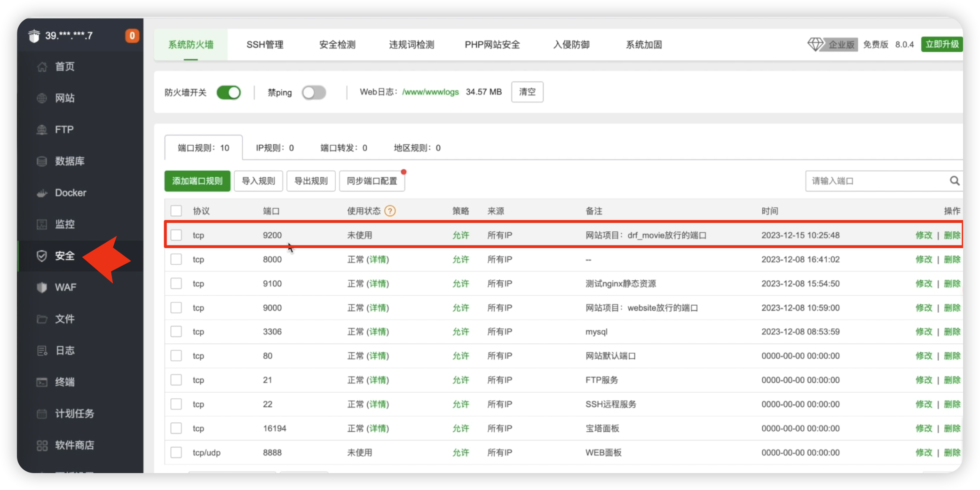Click the 同步端口配置 button

pyautogui.click(x=372, y=181)
